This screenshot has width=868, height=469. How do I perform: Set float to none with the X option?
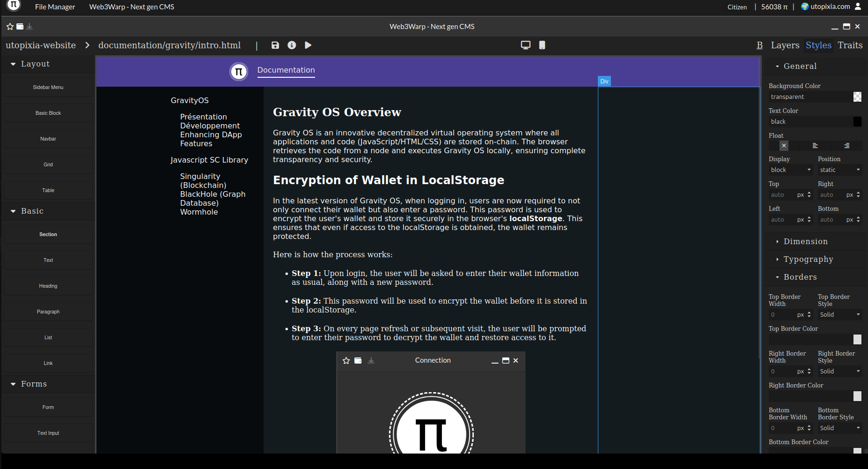point(784,146)
